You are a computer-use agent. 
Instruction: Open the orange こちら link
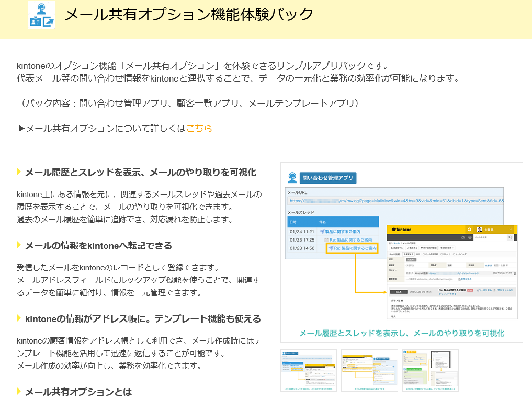coord(199,128)
